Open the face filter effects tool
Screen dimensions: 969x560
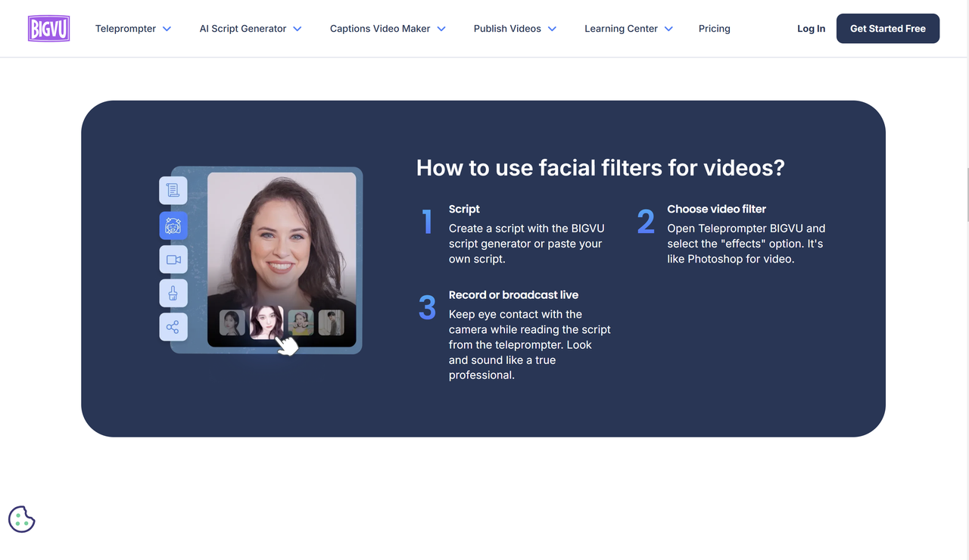[173, 225]
